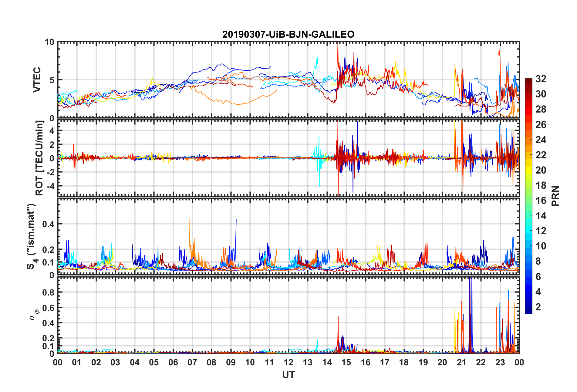Pick the "15" hour tick on UT axis

click(346, 362)
